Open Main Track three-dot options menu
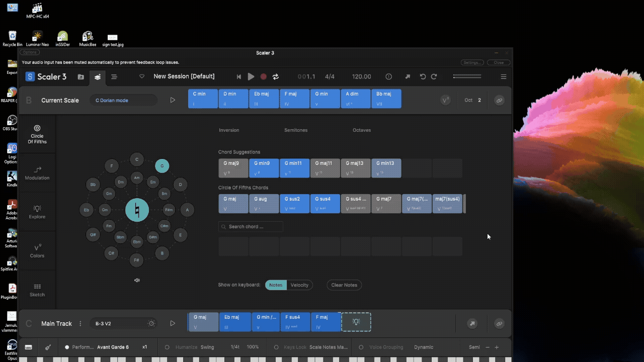Image resolution: width=644 pixels, height=362 pixels. pyautogui.click(x=80, y=324)
